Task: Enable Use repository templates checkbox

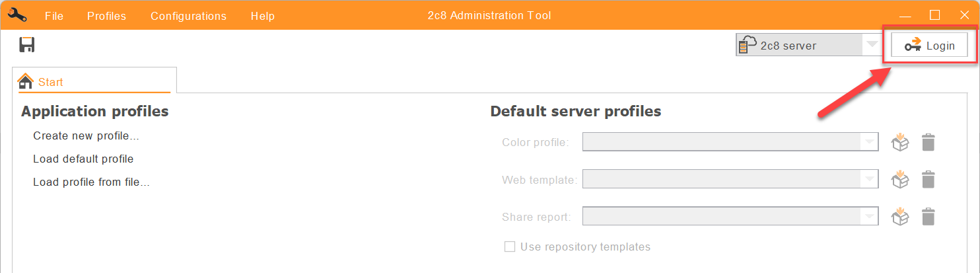Action: click(x=510, y=247)
